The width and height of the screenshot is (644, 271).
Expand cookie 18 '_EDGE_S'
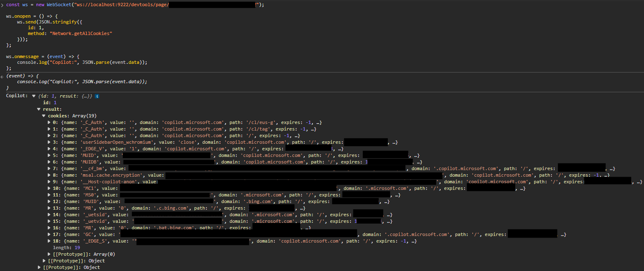click(x=49, y=241)
